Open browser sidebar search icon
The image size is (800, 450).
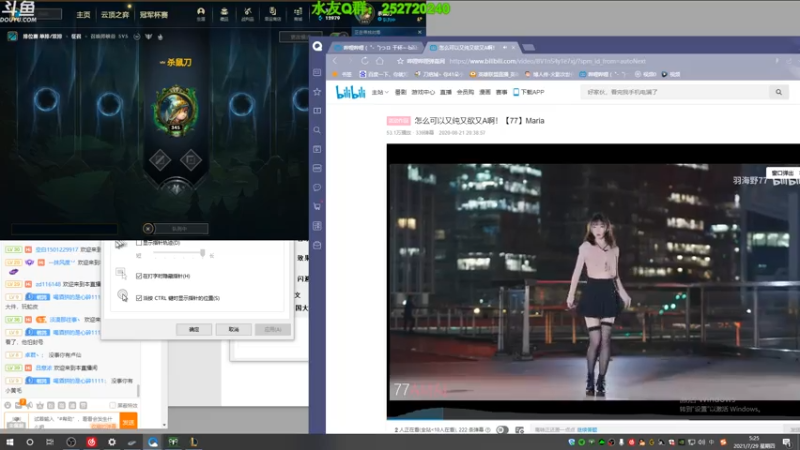(317, 130)
